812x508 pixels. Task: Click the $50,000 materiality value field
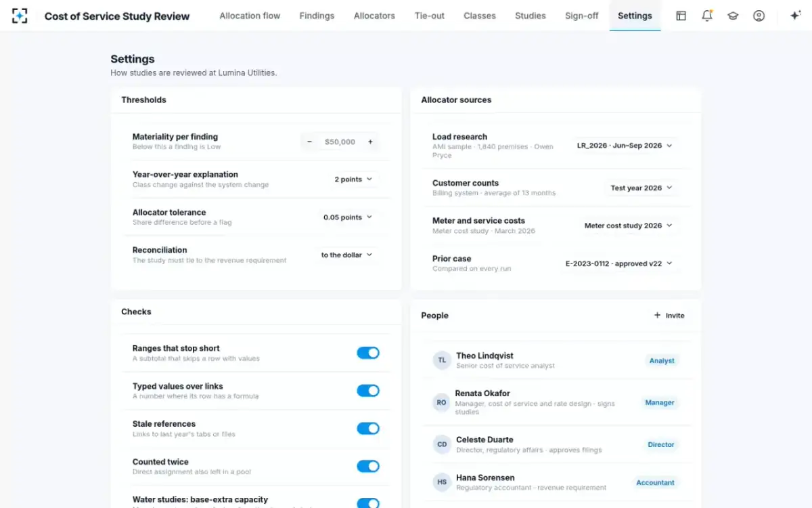[x=340, y=142]
